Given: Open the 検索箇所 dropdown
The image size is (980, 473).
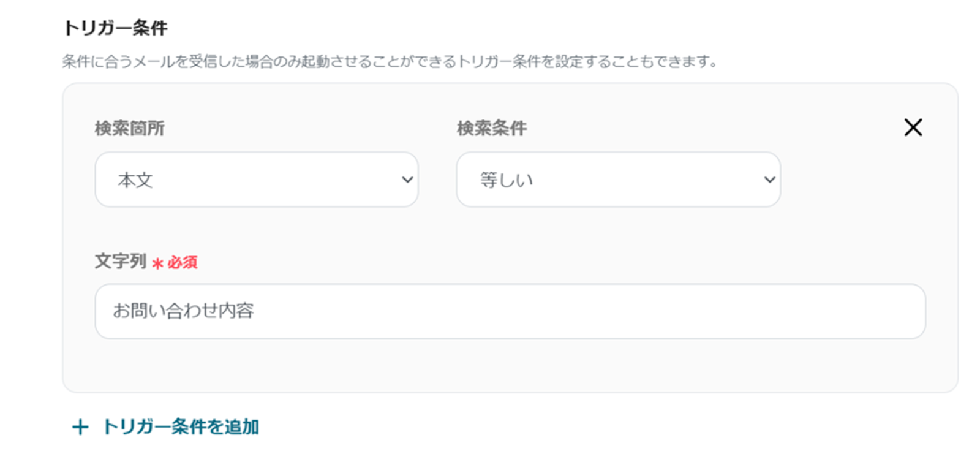Looking at the screenshot, I should (x=256, y=180).
